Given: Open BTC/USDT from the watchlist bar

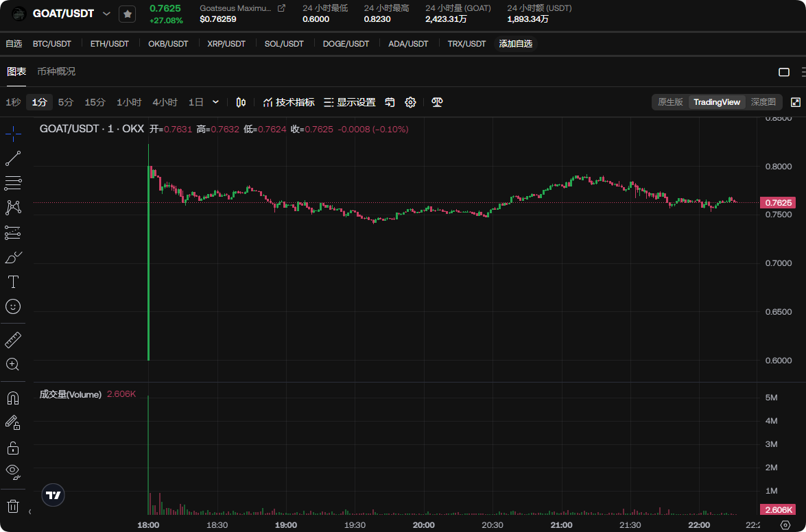Looking at the screenshot, I should [52, 44].
